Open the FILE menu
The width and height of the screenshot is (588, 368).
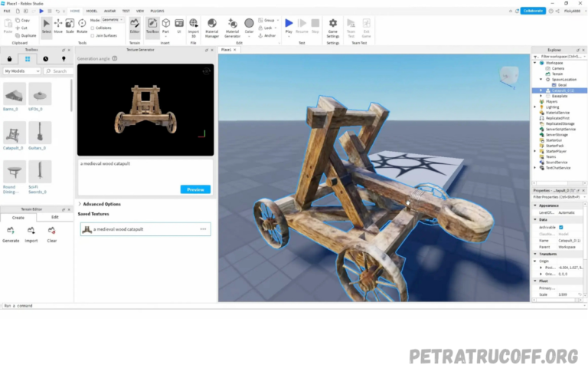point(7,11)
